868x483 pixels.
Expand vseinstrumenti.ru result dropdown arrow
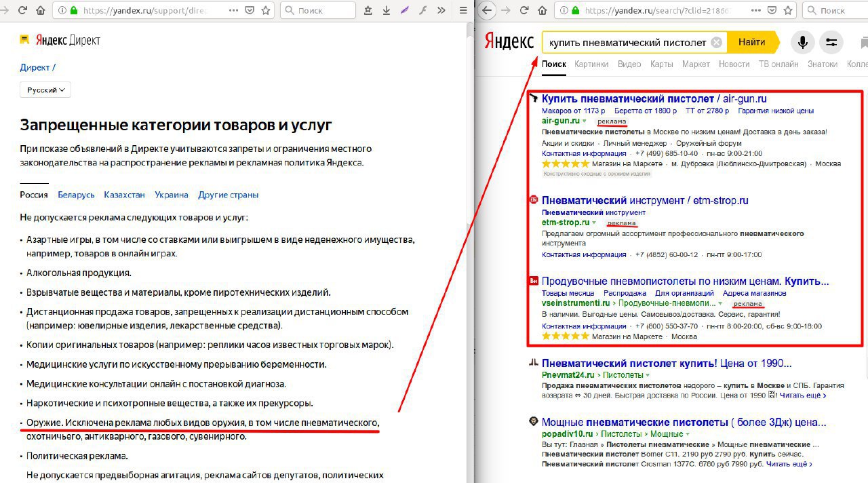721,303
